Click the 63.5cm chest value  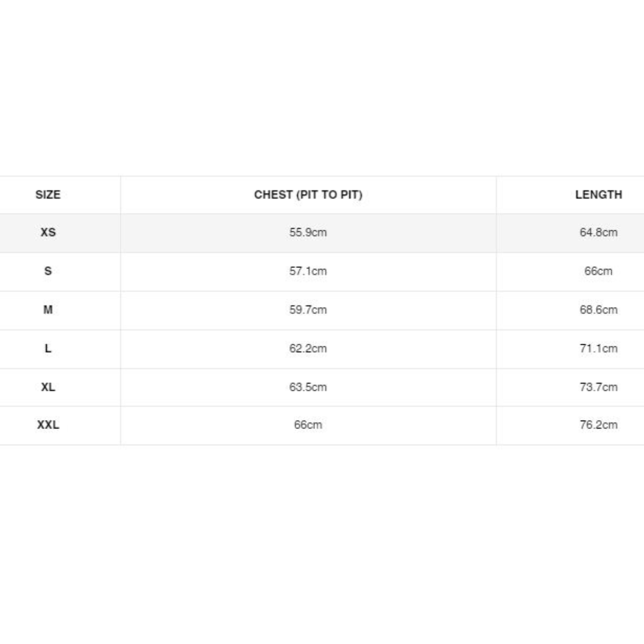coord(308,387)
